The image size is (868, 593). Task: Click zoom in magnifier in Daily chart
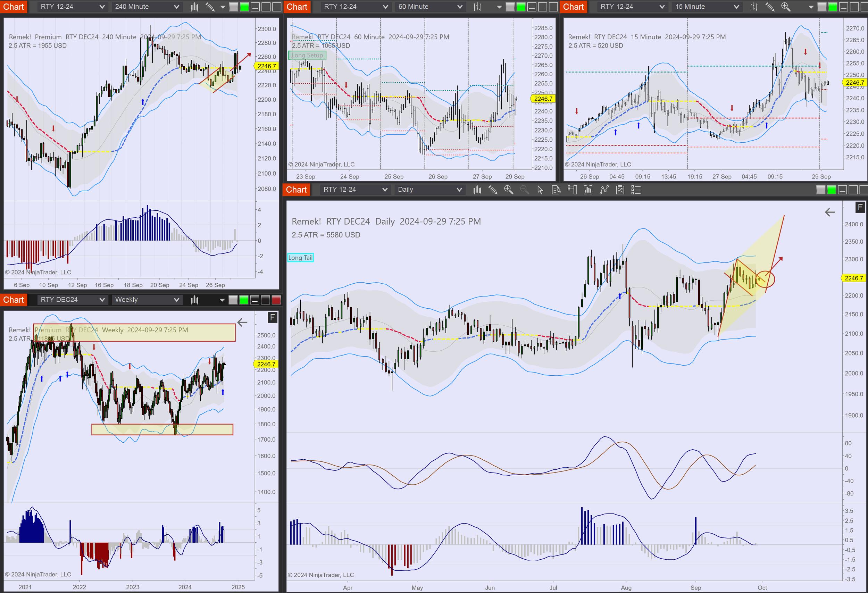click(509, 190)
